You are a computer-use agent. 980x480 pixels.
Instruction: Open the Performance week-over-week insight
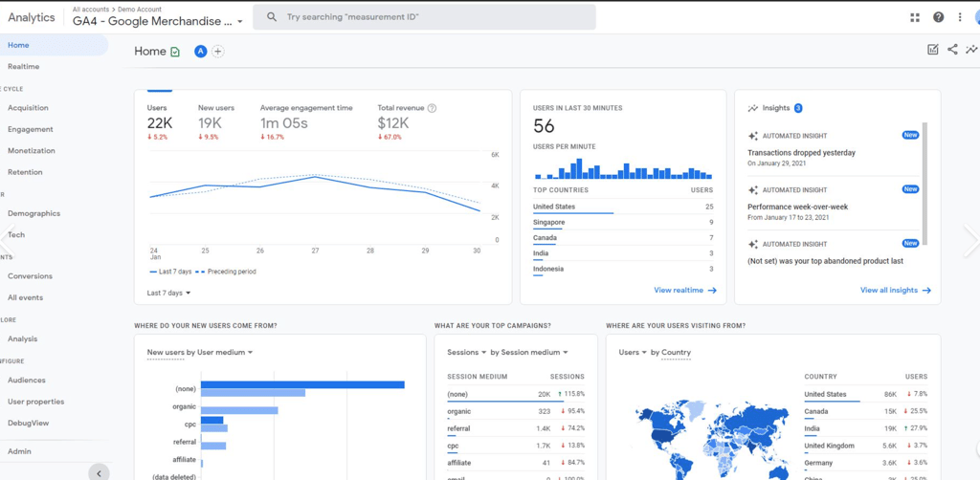(x=797, y=207)
